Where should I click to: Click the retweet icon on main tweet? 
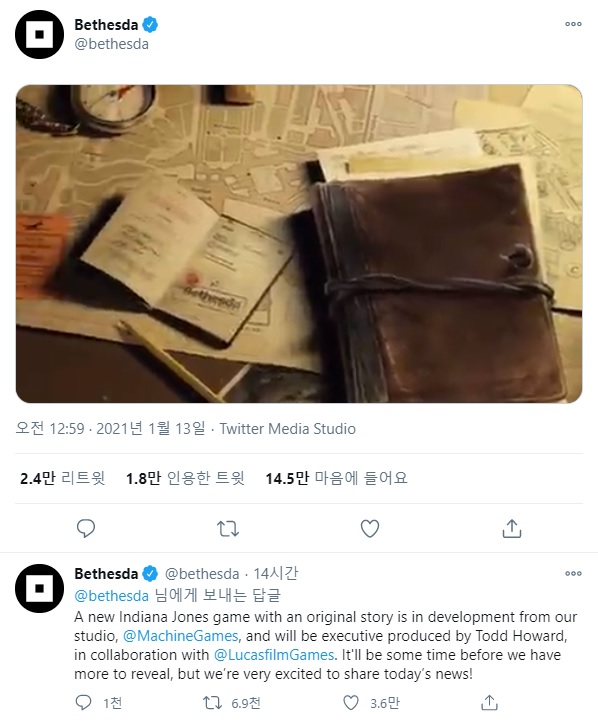pyautogui.click(x=228, y=528)
